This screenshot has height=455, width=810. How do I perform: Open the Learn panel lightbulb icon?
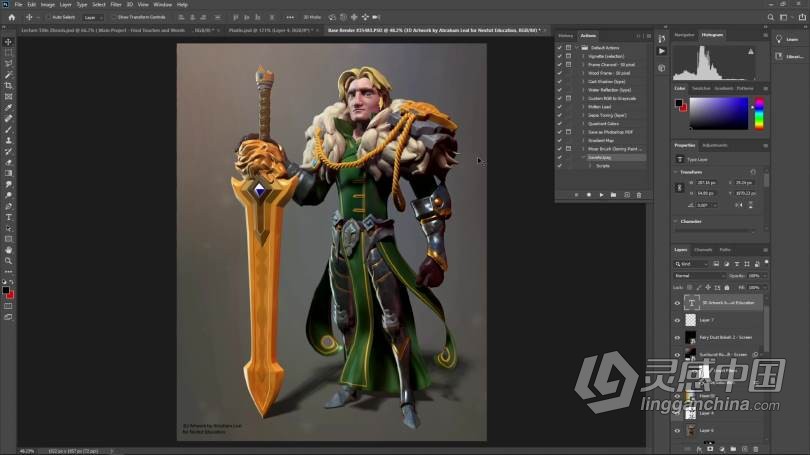click(779, 39)
